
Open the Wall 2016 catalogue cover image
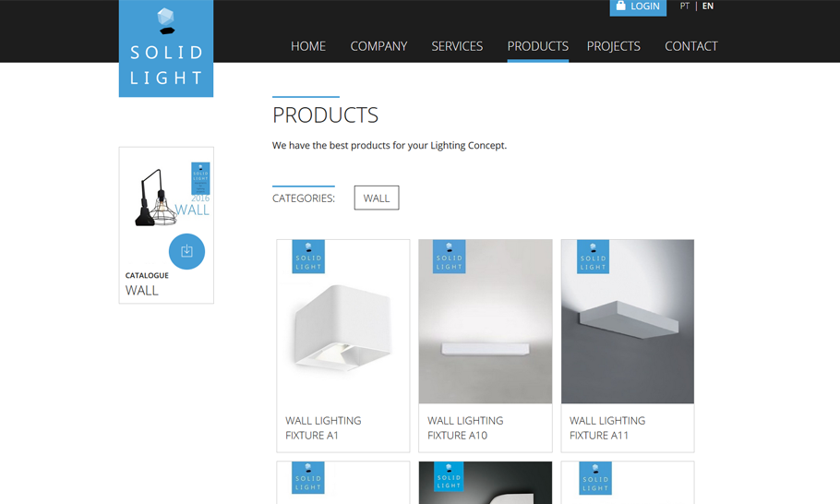(172, 197)
